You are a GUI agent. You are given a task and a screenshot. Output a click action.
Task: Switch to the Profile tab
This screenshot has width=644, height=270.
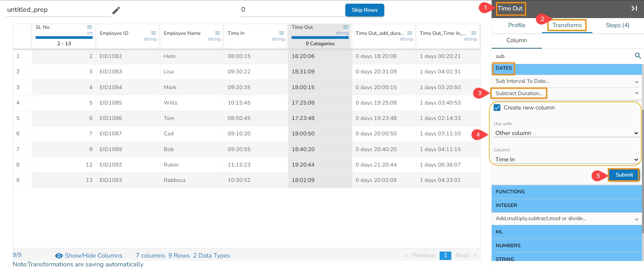point(516,25)
